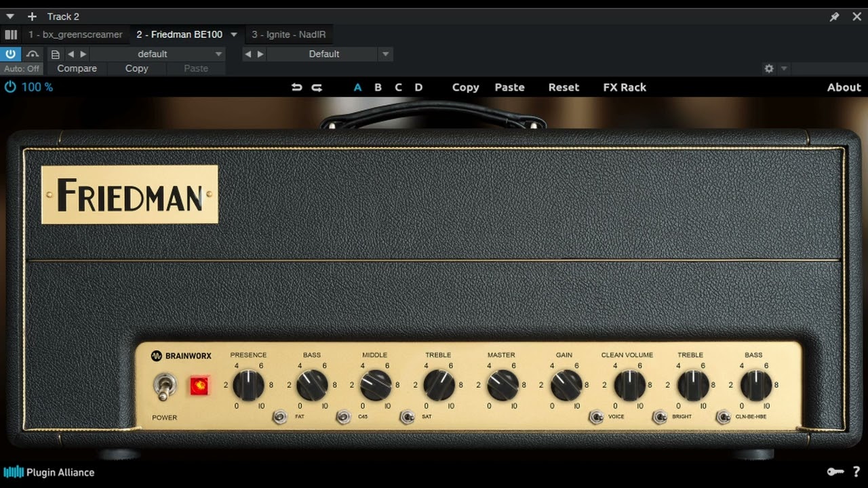Pin the plugin window with the pin icon

(835, 16)
